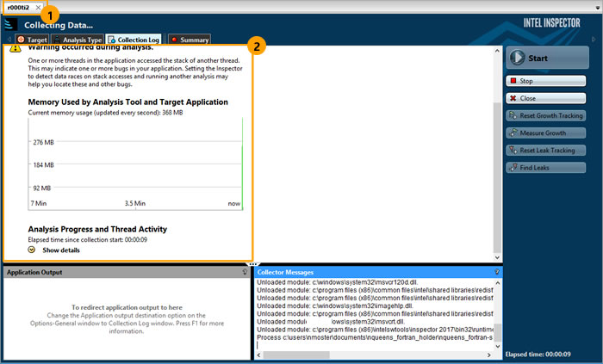603x364 pixels.
Task: Click 'Memory Used by Analysis Tool' heading
Action: click(x=127, y=102)
